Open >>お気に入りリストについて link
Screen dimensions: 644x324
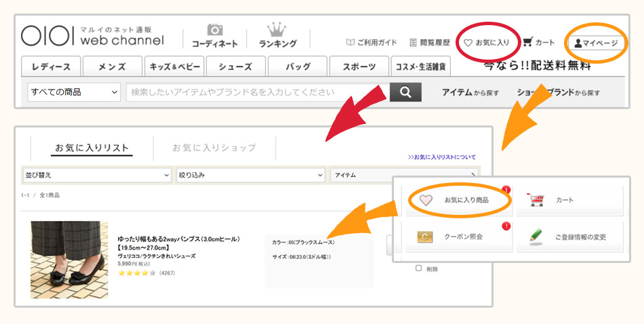click(x=441, y=157)
